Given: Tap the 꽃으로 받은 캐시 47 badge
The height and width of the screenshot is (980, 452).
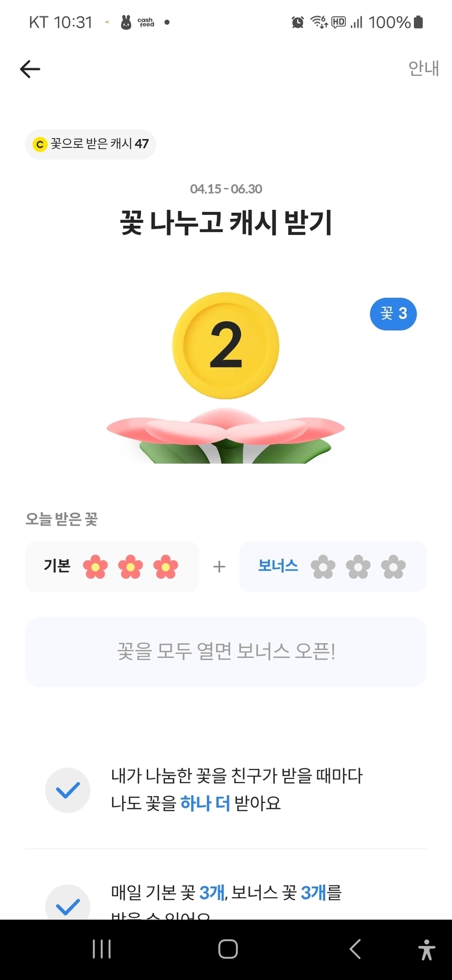Looking at the screenshot, I should point(90,144).
